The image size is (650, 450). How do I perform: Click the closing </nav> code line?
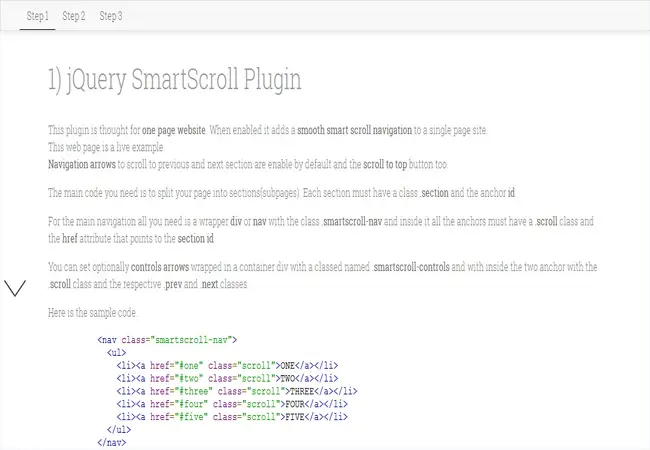(x=112, y=443)
